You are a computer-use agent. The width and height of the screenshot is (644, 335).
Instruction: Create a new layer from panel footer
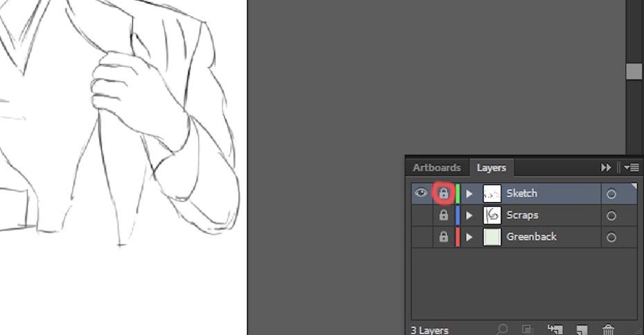(x=582, y=329)
